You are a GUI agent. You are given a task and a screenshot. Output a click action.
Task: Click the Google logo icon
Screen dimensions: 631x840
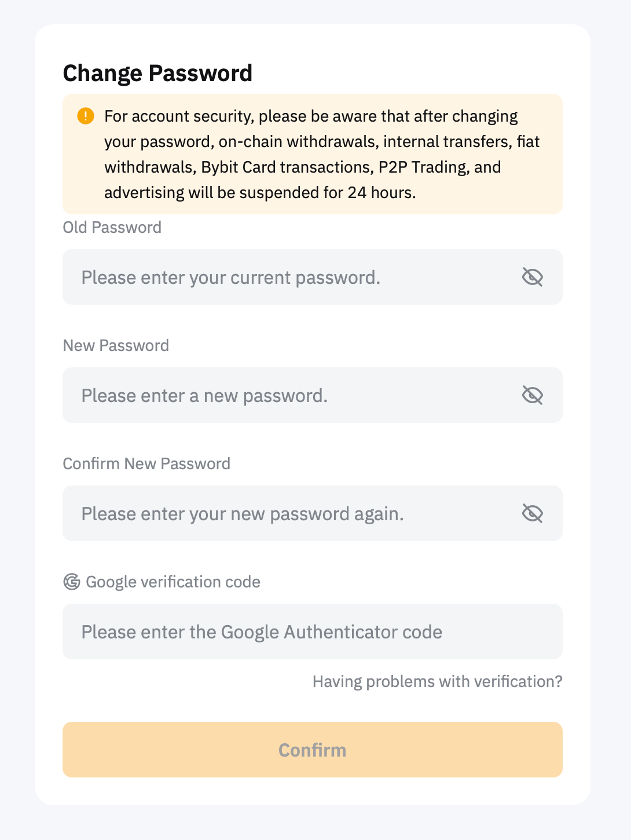click(72, 582)
